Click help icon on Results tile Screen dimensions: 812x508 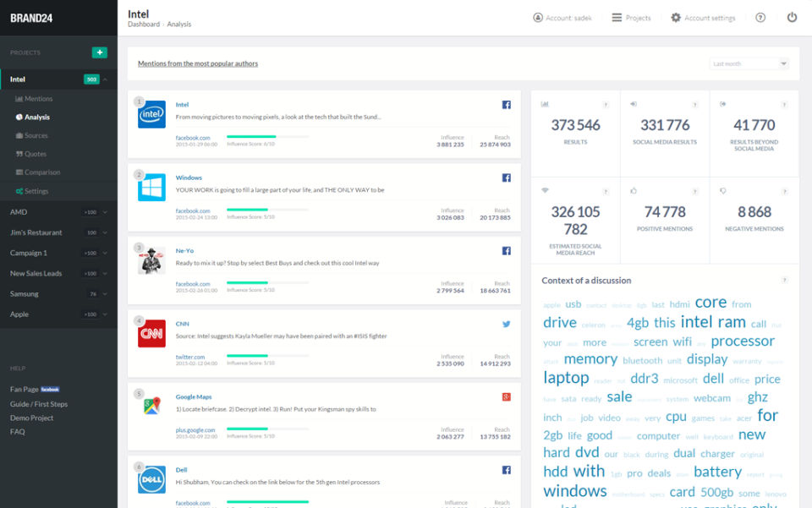click(x=606, y=105)
